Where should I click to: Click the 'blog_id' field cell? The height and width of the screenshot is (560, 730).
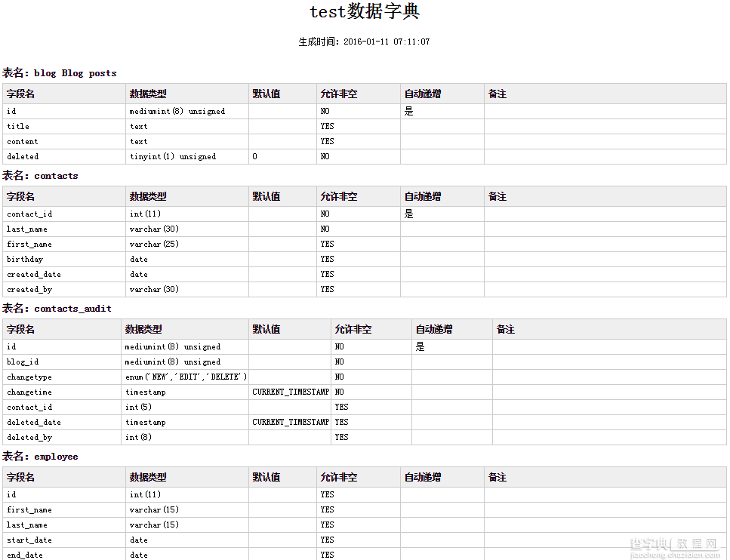point(62,362)
